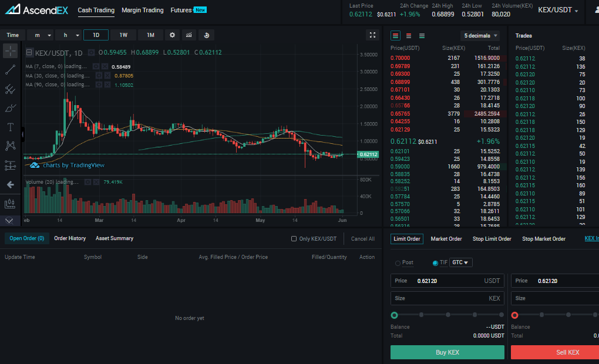This screenshot has height=364, width=599.
Task: Show sell orders only in order book
Action: click(408, 36)
